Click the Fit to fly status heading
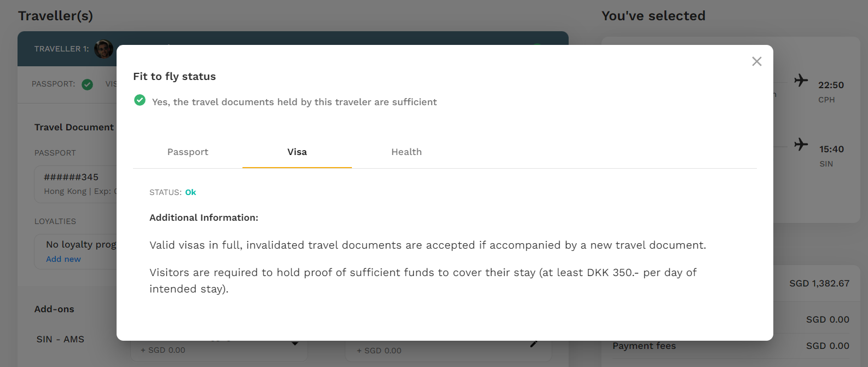 (175, 77)
